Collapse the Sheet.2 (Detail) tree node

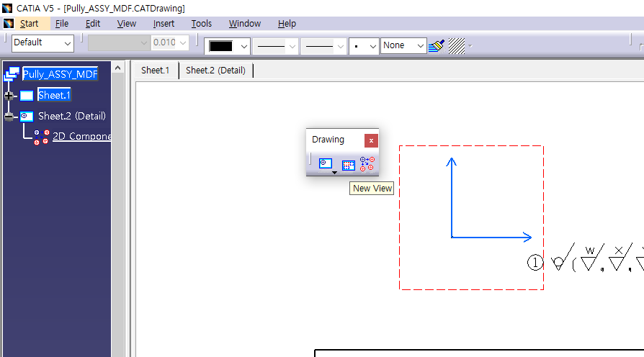coord(9,117)
